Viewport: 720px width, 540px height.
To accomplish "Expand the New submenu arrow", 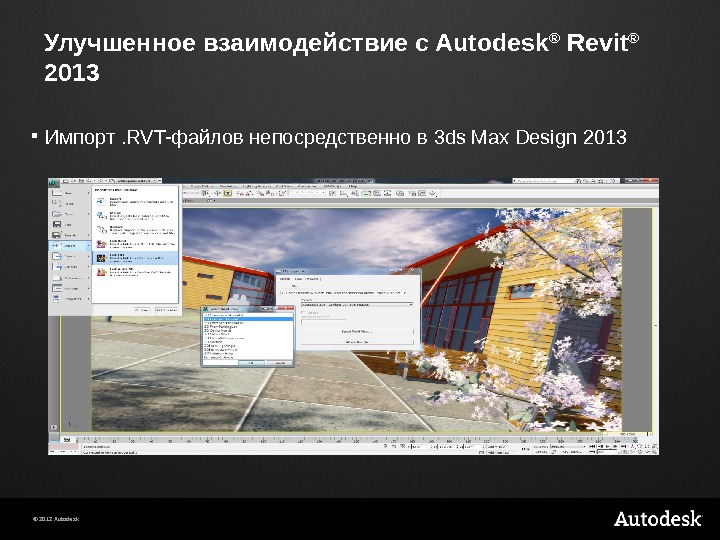I will (88, 193).
